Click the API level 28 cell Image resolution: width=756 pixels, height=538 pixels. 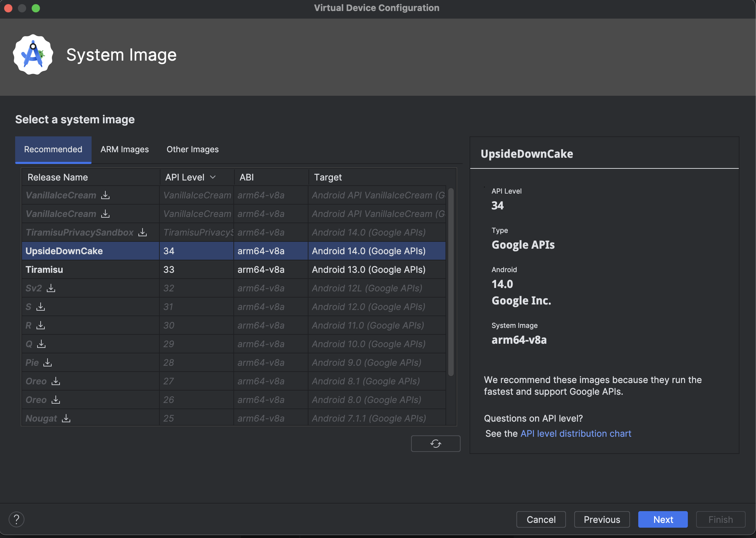[x=197, y=363]
